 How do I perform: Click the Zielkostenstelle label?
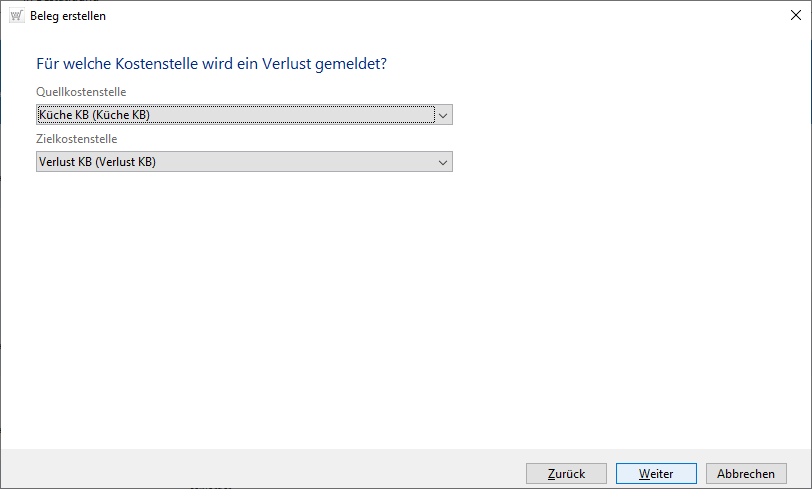[77, 139]
